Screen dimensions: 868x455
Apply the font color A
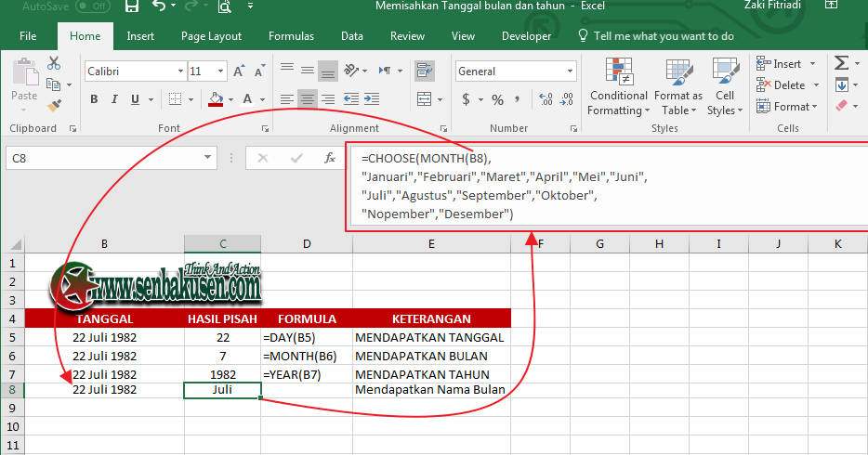point(247,99)
